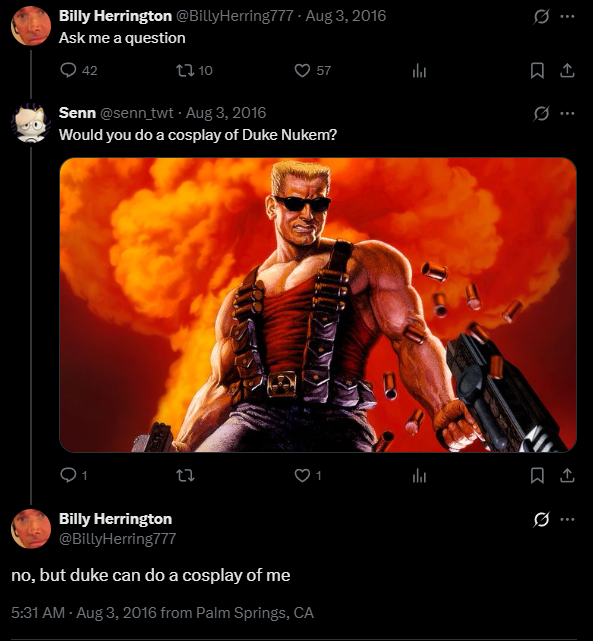
Task: View analytics for the first tweet
Action: 419,72
